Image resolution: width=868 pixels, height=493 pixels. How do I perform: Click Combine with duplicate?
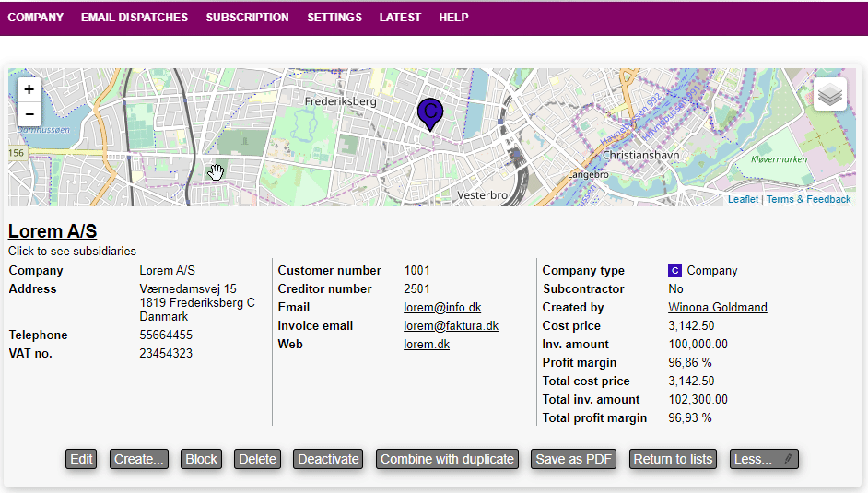tap(447, 459)
